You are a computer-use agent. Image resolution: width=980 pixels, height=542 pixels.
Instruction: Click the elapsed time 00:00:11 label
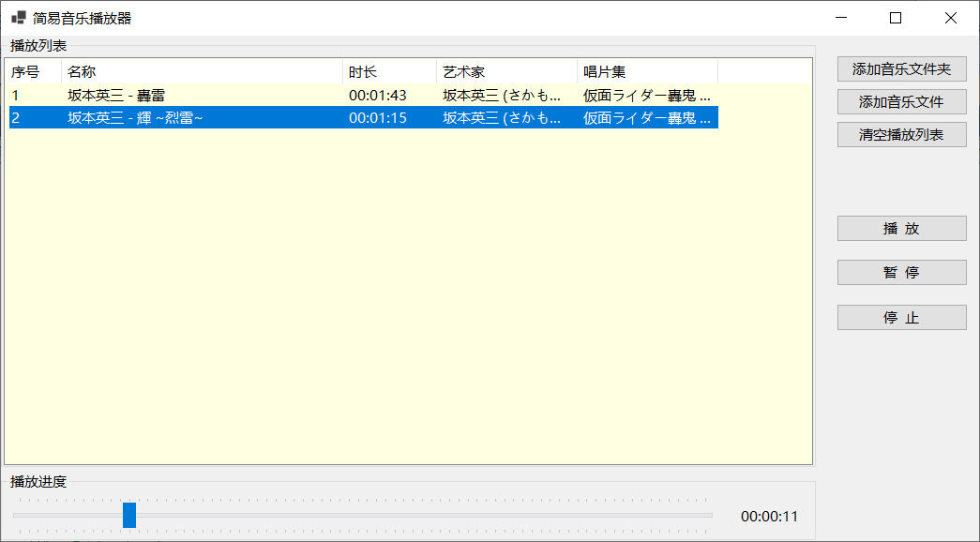pyautogui.click(x=769, y=517)
